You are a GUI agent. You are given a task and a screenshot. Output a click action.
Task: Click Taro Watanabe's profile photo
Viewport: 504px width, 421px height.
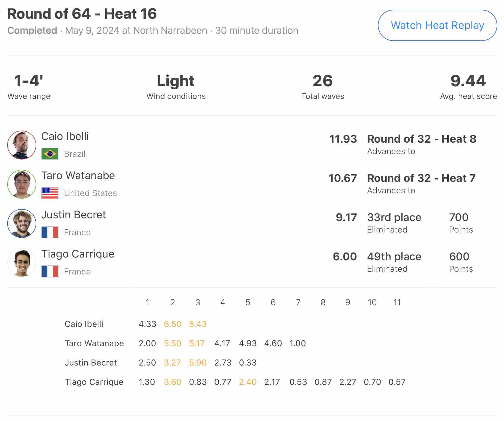tap(22, 184)
